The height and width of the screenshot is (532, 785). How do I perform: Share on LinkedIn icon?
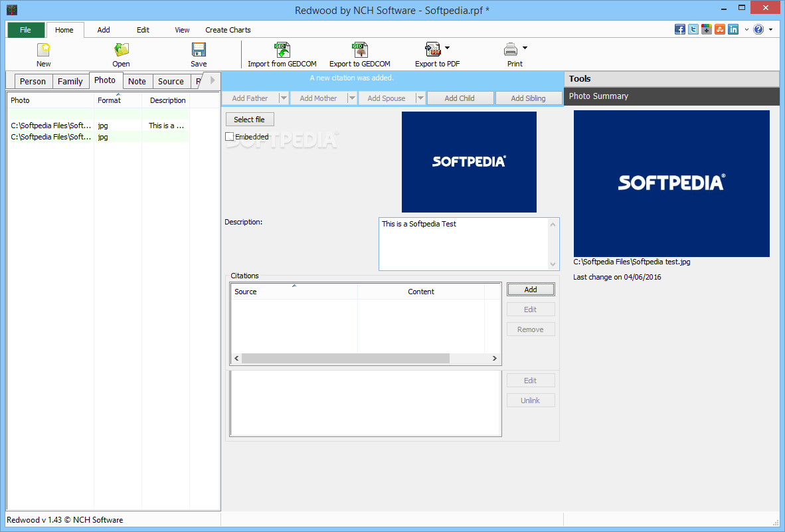tap(733, 29)
